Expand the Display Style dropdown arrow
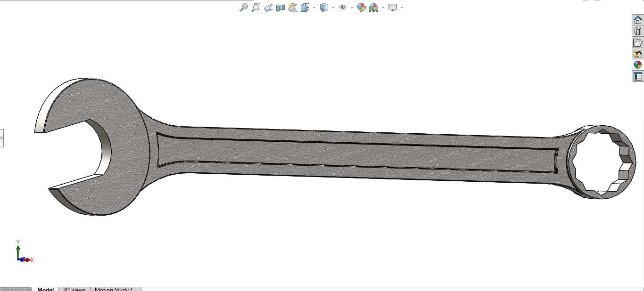 tap(333, 8)
